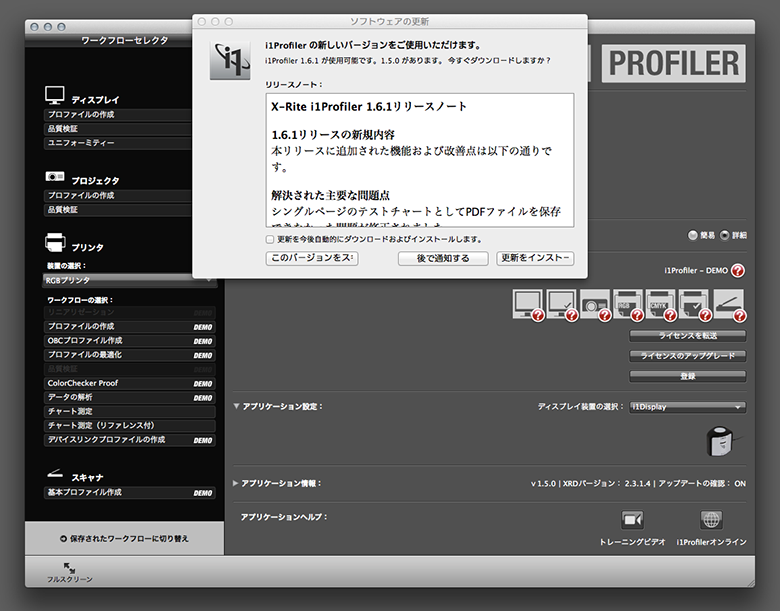Click the RGB printer license icon
This screenshot has height=611, width=780.
point(628,304)
